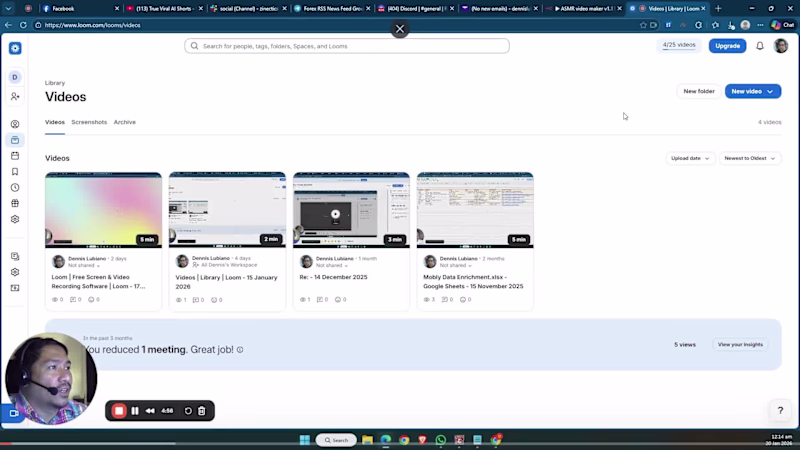Open Videos | Library | Loom - 15 January title
Viewport: 800px width, 450px height.
[x=227, y=282]
